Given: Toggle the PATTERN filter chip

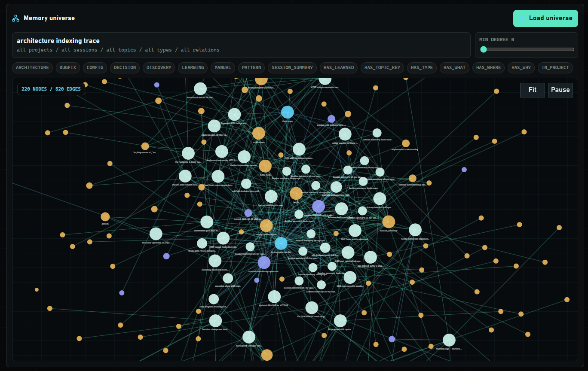Looking at the screenshot, I should click(251, 67).
